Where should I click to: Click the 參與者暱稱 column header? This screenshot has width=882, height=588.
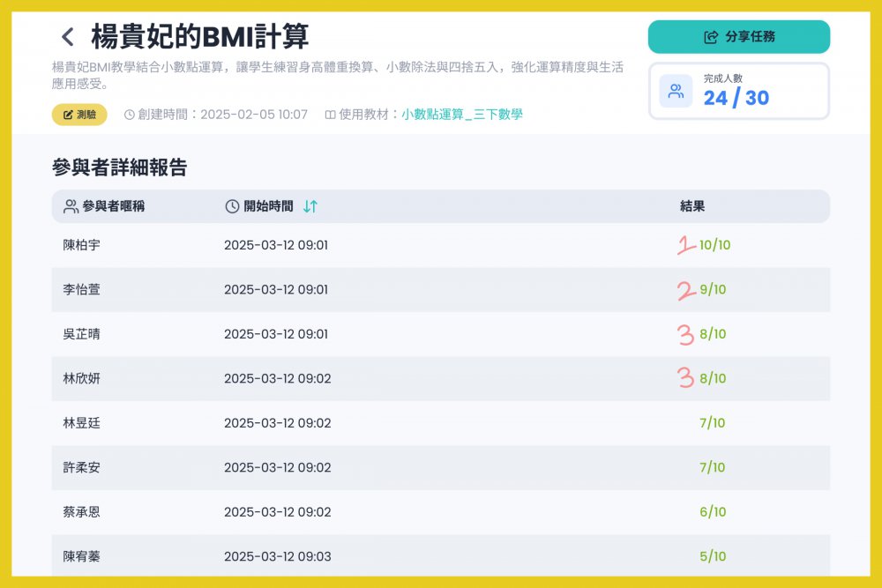tap(113, 206)
